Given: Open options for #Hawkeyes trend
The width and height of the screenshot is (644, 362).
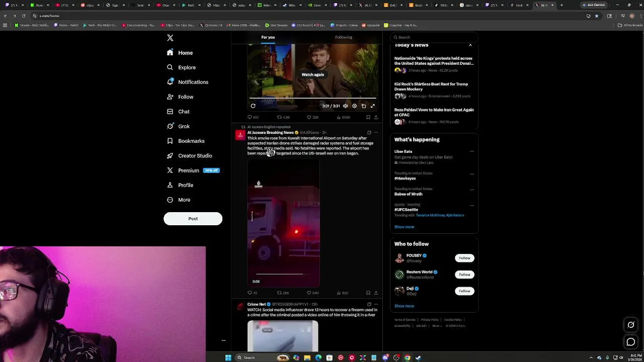Looking at the screenshot, I should [472, 174].
